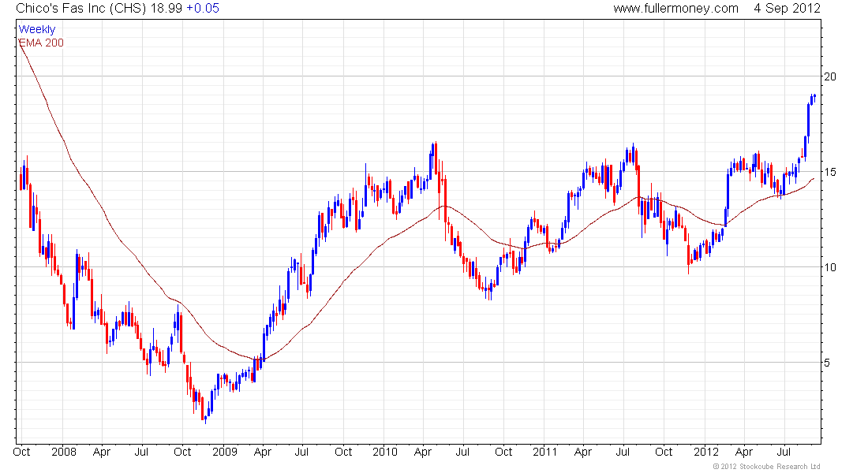Image resolution: width=868 pixels, height=473 pixels.
Task: Select the price value 18.99 in the title
Action: [x=166, y=9]
